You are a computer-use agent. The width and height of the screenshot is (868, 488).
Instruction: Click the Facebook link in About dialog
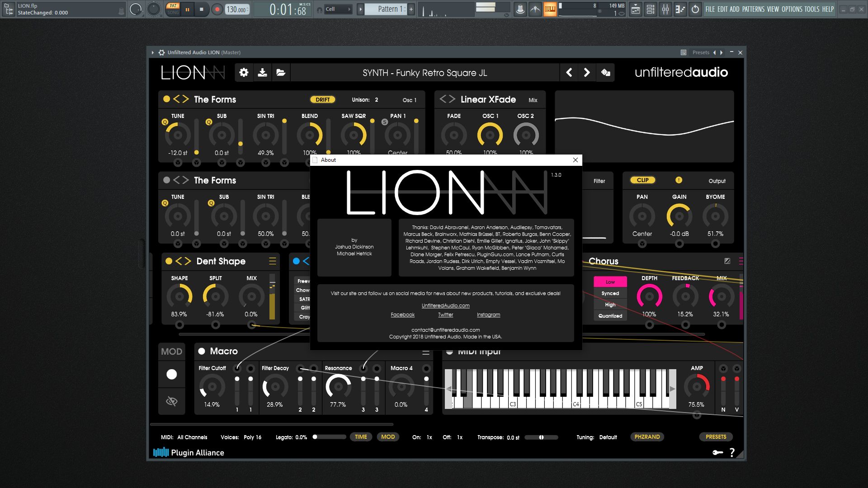[x=402, y=314]
